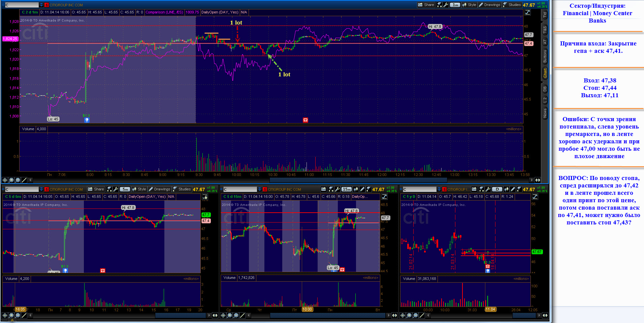
Task: Click Share button on the 5m chart
Action: coord(96,189)
